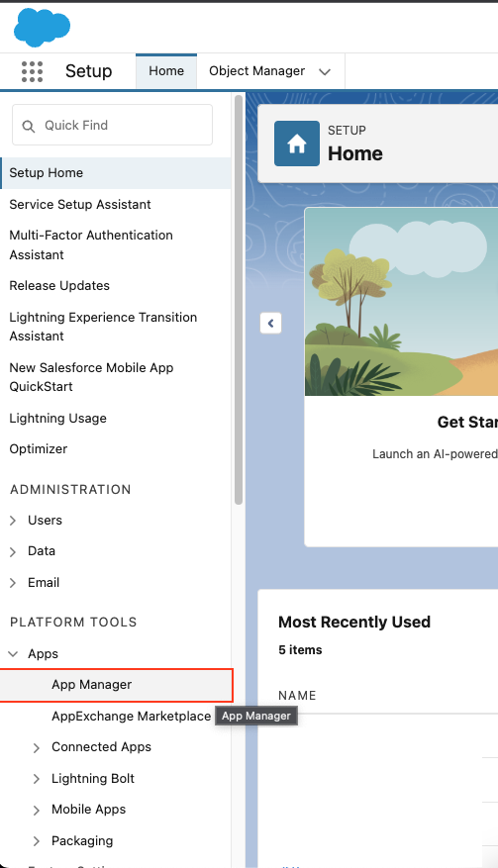498x868 pixels.
Task: Click the PLATFORM TOOLS section heading
Action: (x=73, y=623)
